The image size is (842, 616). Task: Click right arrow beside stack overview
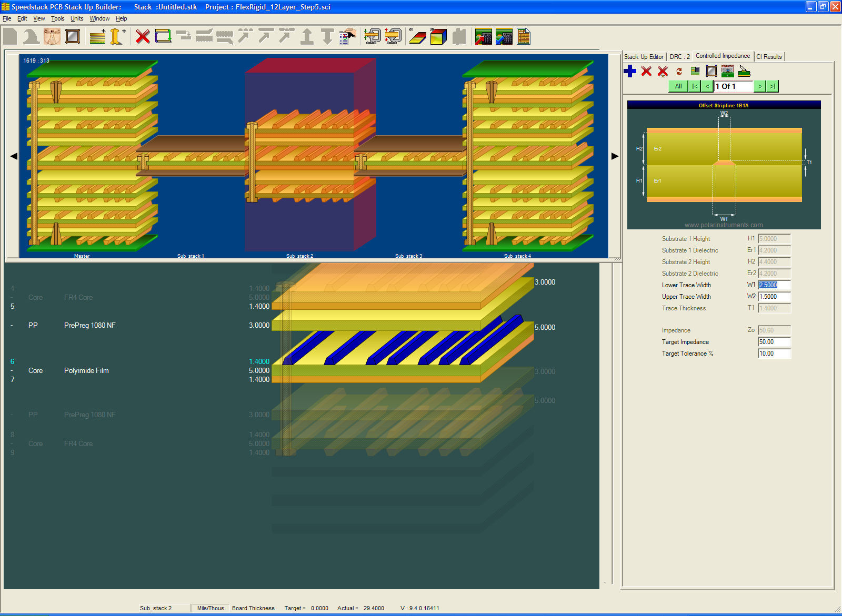615,156
